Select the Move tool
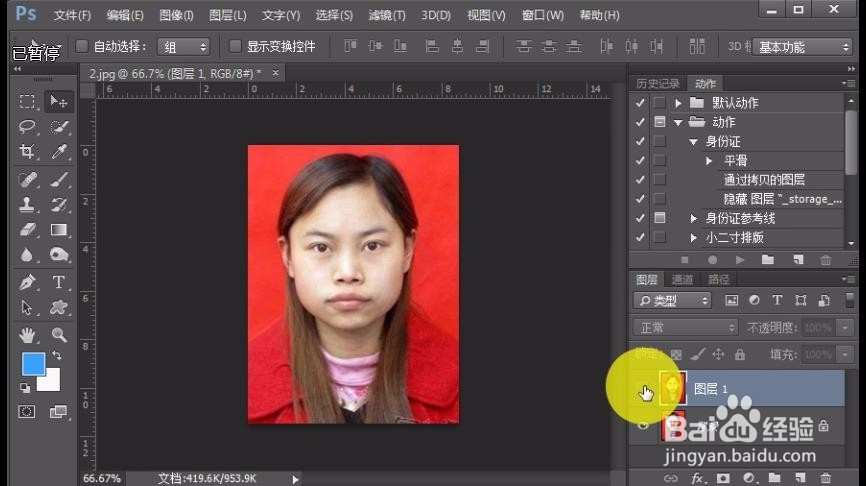The image size is (866, 486). [x=59, y=102]
